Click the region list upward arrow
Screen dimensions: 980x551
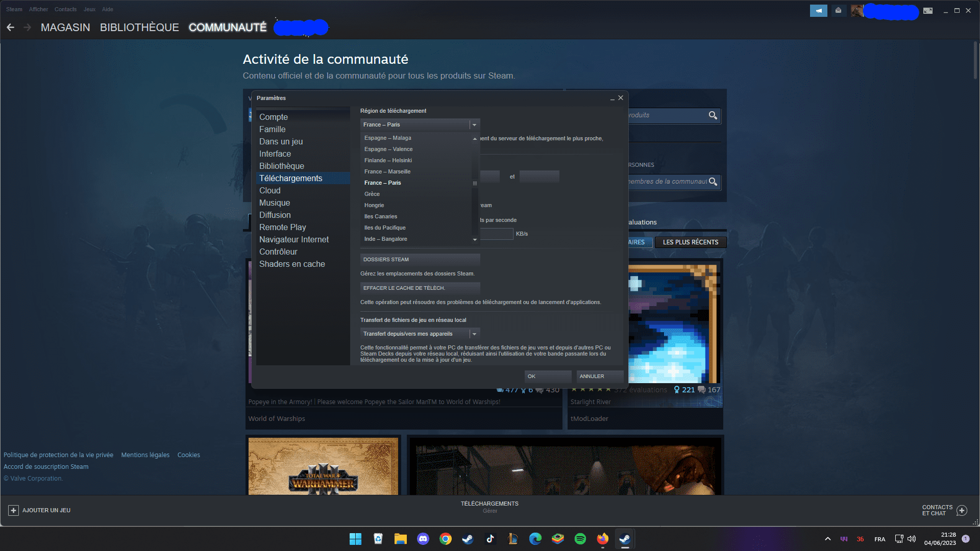(x=475, y=138)
